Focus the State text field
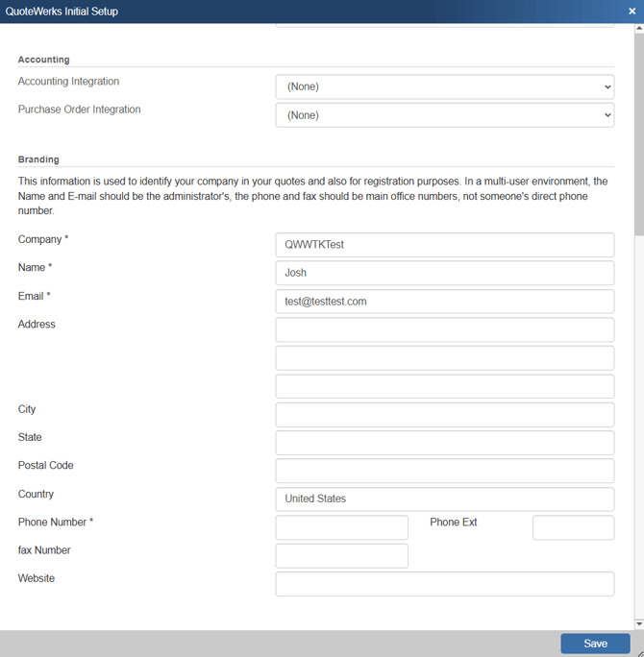Image resolution: width=644 pixels, height=657 pixels. pyautogui.click(x=444, y=443)
